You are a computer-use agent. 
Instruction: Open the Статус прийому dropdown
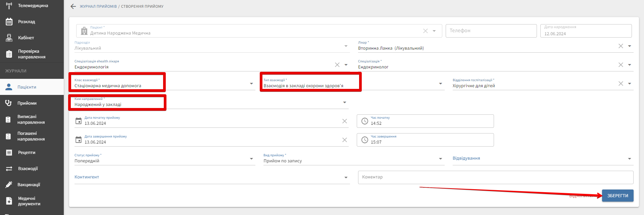pos(251,159)
